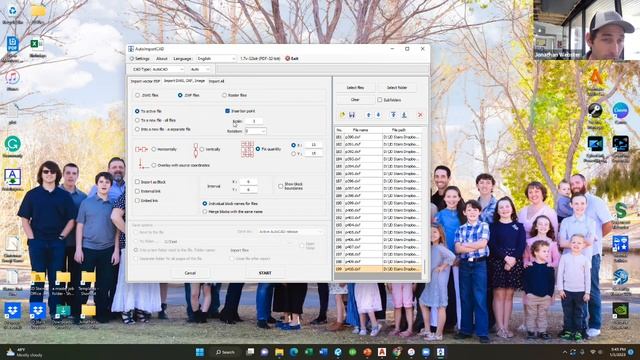This screenshot has height=360, width=640.
Task: Select Vertically arrangement option
Action: pos(202,149)
